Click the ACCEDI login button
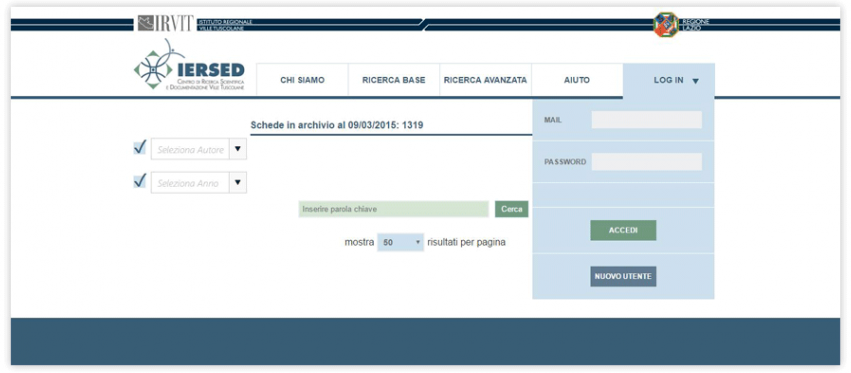Viewport: 851px width, 373px height. [623, 230]
